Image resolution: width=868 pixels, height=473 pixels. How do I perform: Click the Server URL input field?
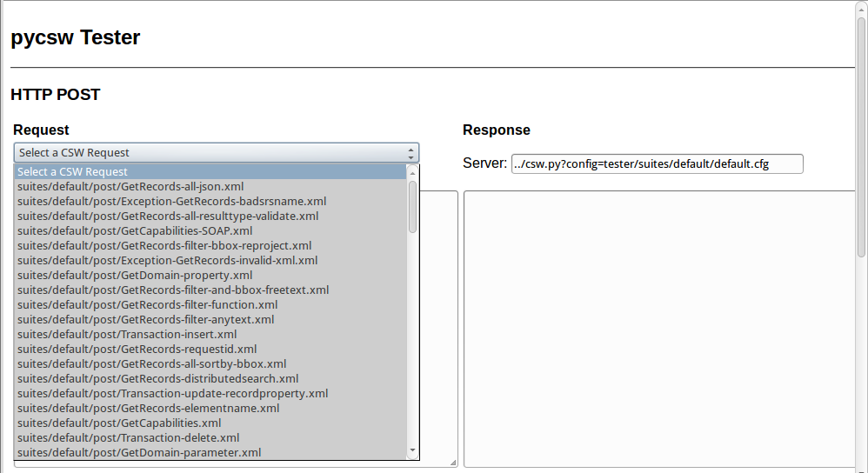[x=658, y=163]
